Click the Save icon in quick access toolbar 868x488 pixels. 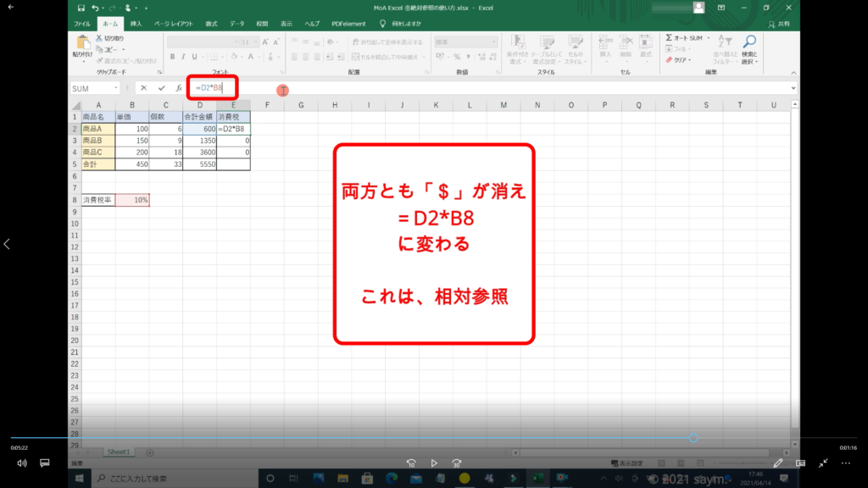(x=79, y=8)
